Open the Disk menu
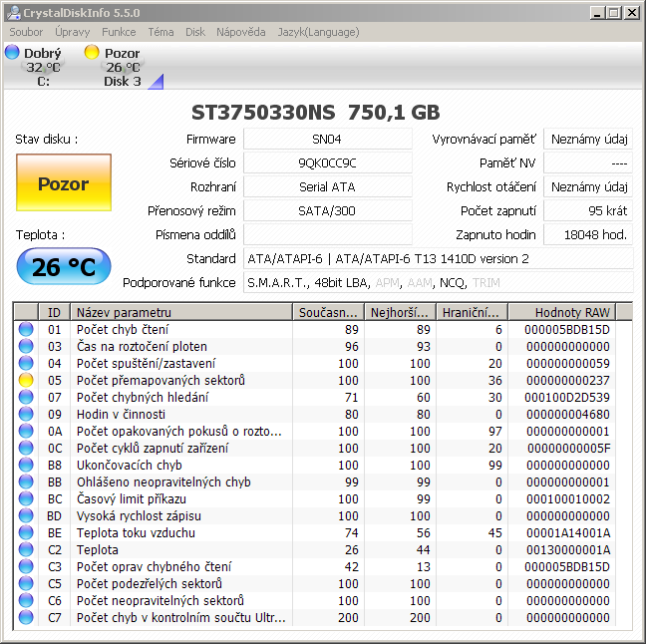Screen dimensions: 646x644 195,32
